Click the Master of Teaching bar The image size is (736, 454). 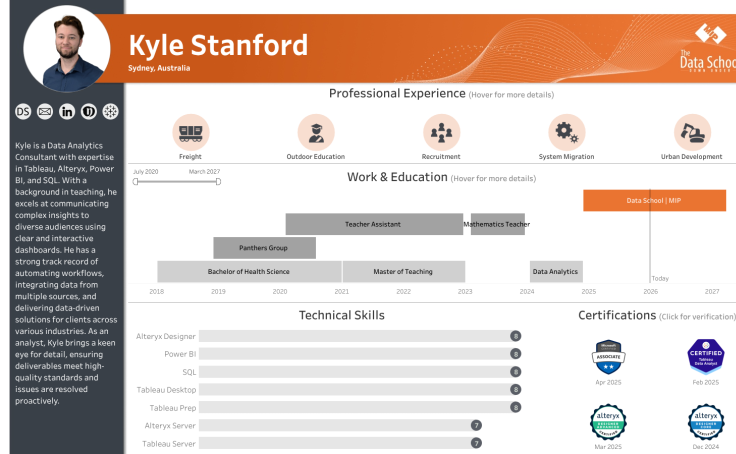click(x=404, y=271)
